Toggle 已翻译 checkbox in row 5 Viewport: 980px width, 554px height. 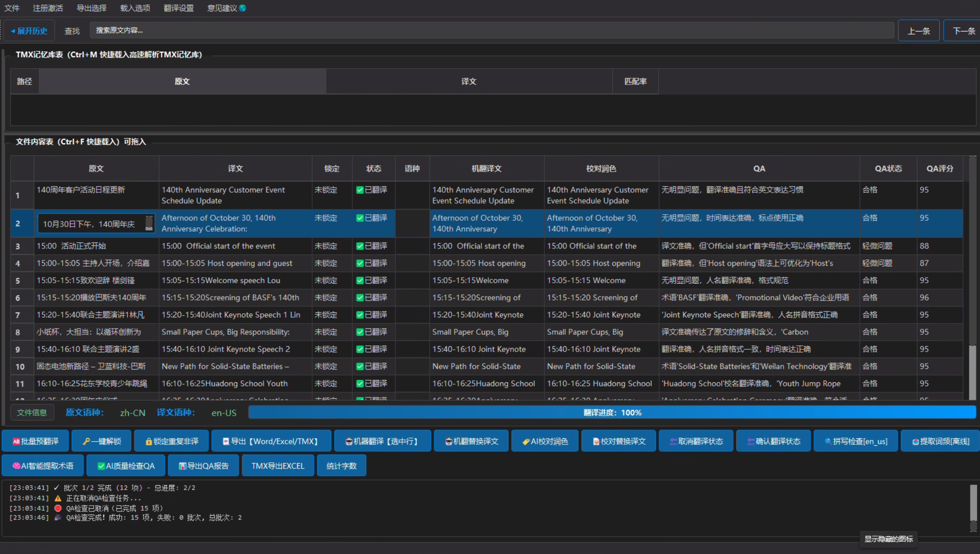pyautogui.click(x=360, y=280)
